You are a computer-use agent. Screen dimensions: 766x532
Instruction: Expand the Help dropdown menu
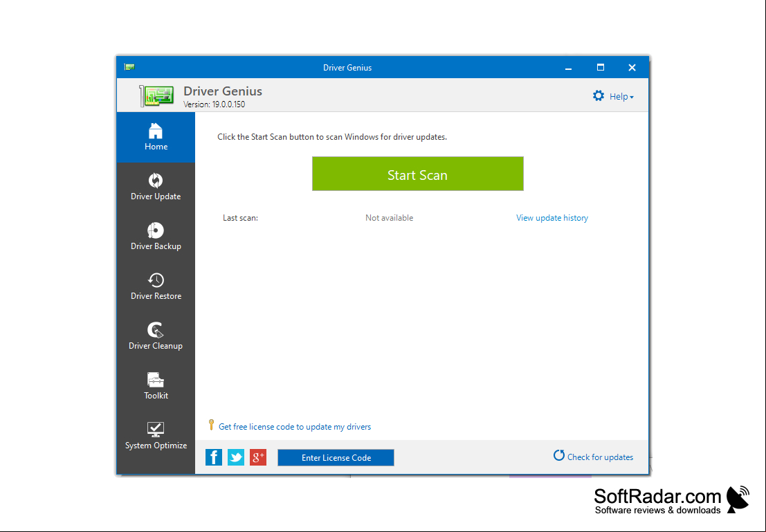coord(621,97)
